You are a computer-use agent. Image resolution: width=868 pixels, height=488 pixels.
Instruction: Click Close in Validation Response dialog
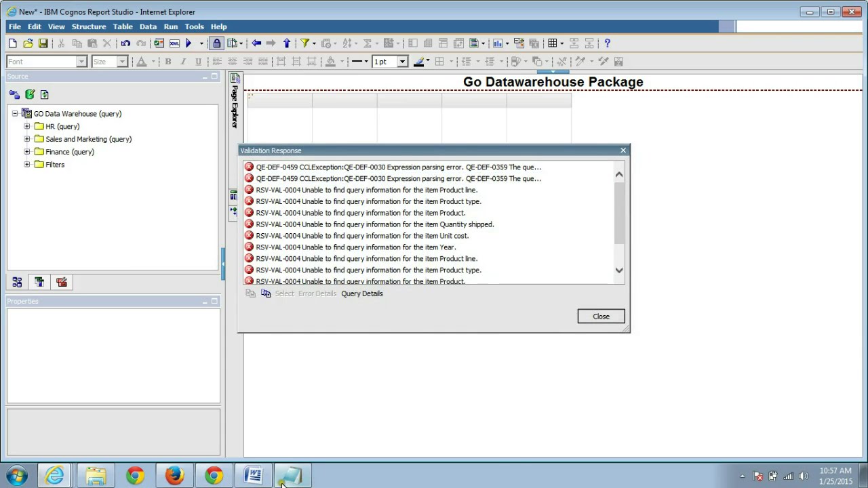click(x=601, y=317)
